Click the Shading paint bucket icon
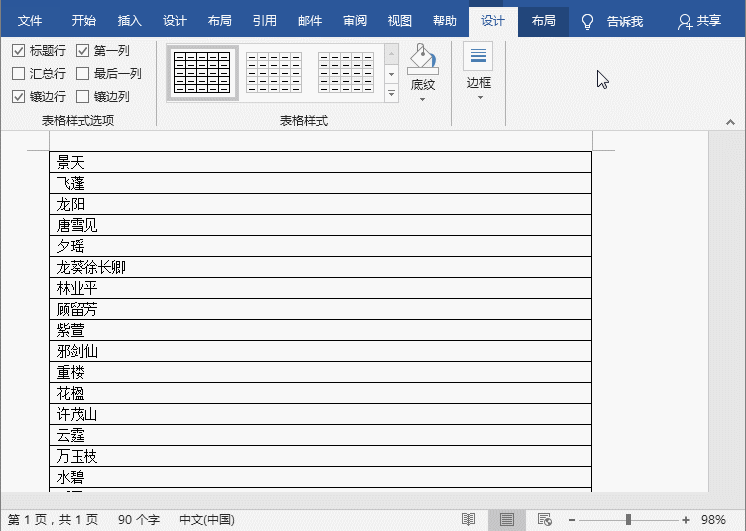The image size is (746, 531). 423,59
